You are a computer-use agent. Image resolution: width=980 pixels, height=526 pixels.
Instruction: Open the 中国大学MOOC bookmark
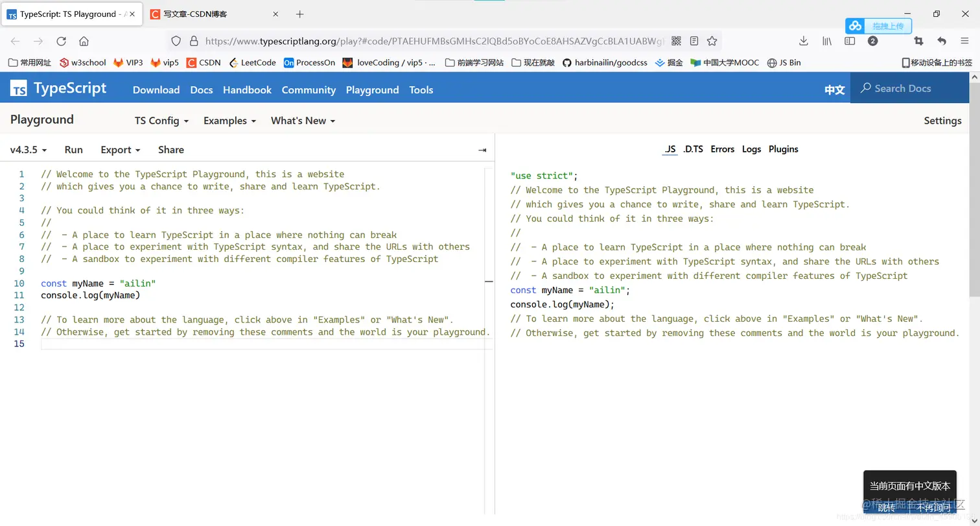[x=725, y=63]
